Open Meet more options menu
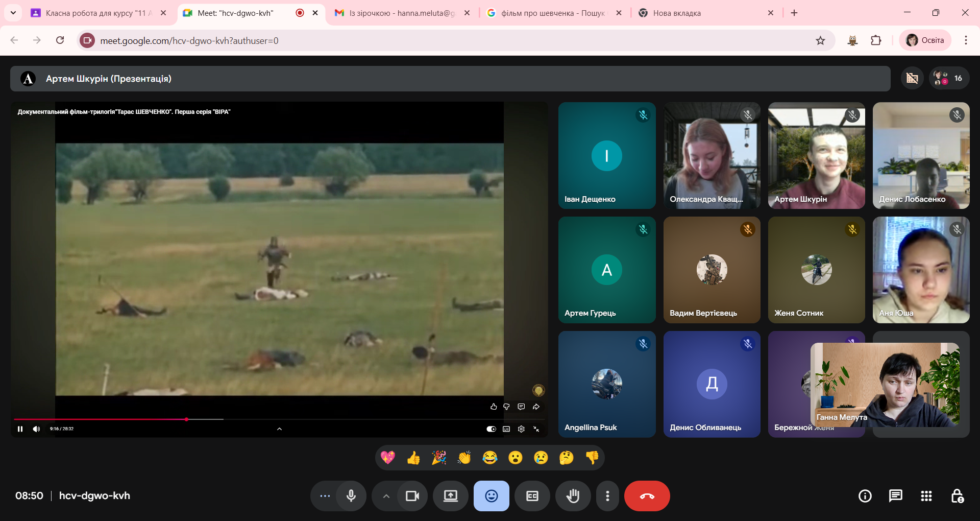 (607, 496)
